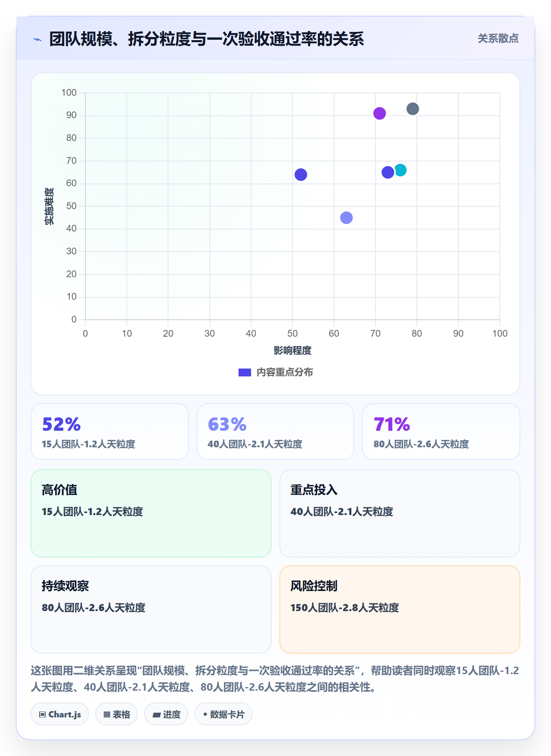Toggle legend label 内容重点分布
Image resolution: width=551 pixels, height=756 pixels.
point(285,372)
